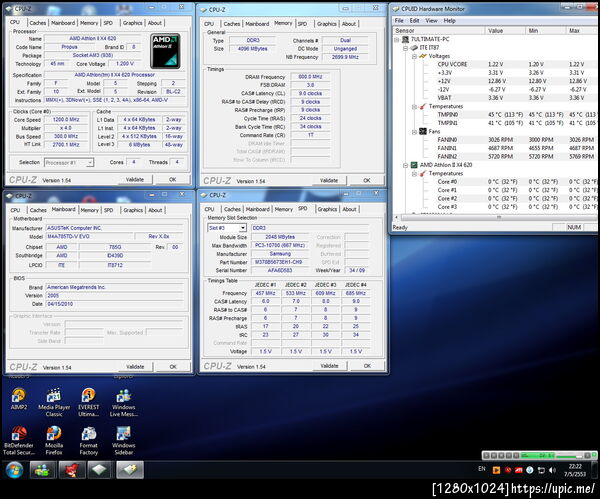Screen dimensions: 600x499
Task: Click the Sensor column header
Action: point(439,31)
